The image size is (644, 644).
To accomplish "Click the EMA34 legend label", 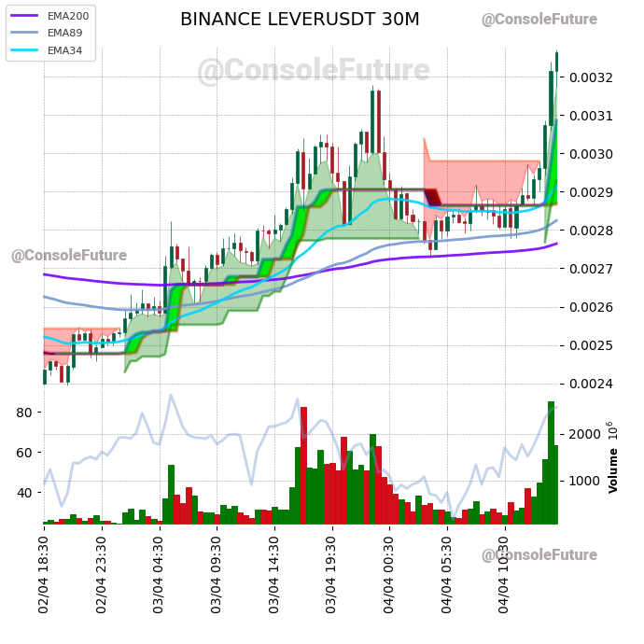I will pos(65,50).
